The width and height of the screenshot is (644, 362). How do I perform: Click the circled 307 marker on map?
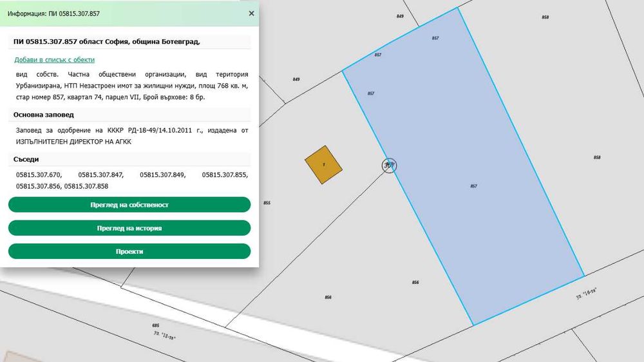tap(389, 165)
